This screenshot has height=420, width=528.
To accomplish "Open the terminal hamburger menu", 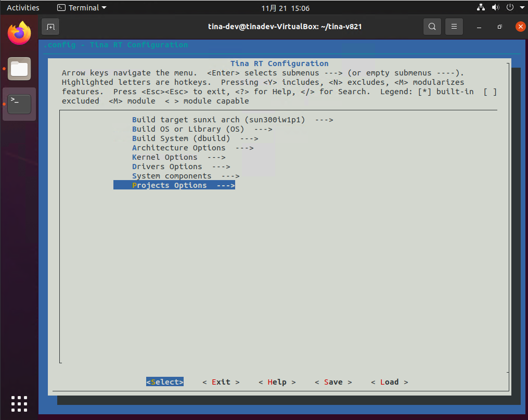I will [454, 27].
